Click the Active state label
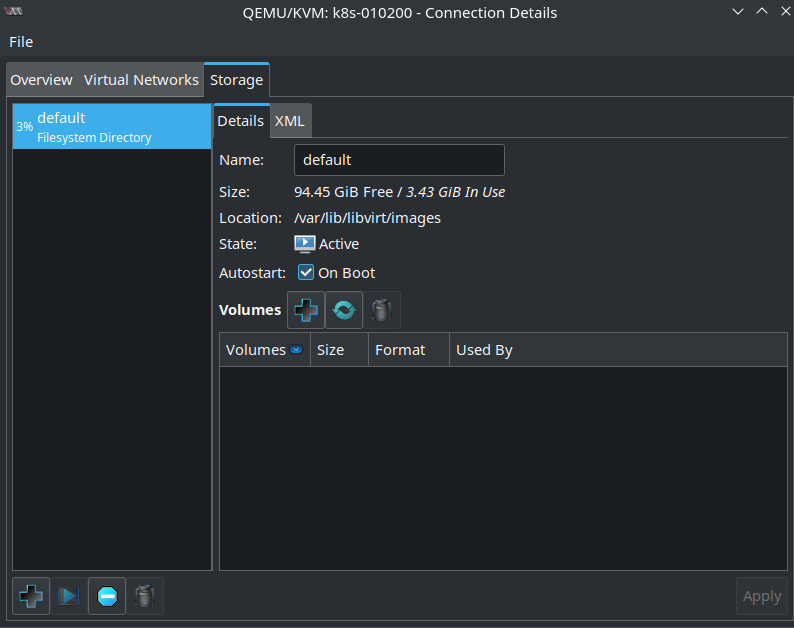 339,244
